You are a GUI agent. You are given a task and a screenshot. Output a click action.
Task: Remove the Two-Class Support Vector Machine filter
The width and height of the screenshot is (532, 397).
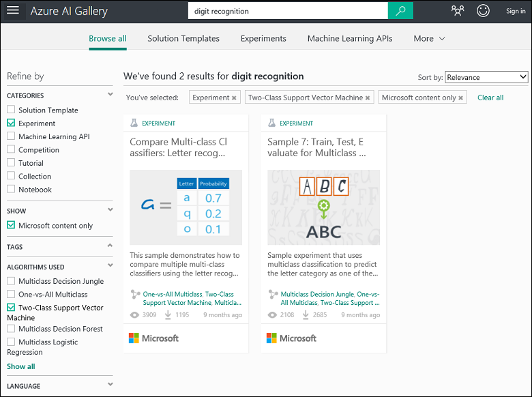[368, 98]
